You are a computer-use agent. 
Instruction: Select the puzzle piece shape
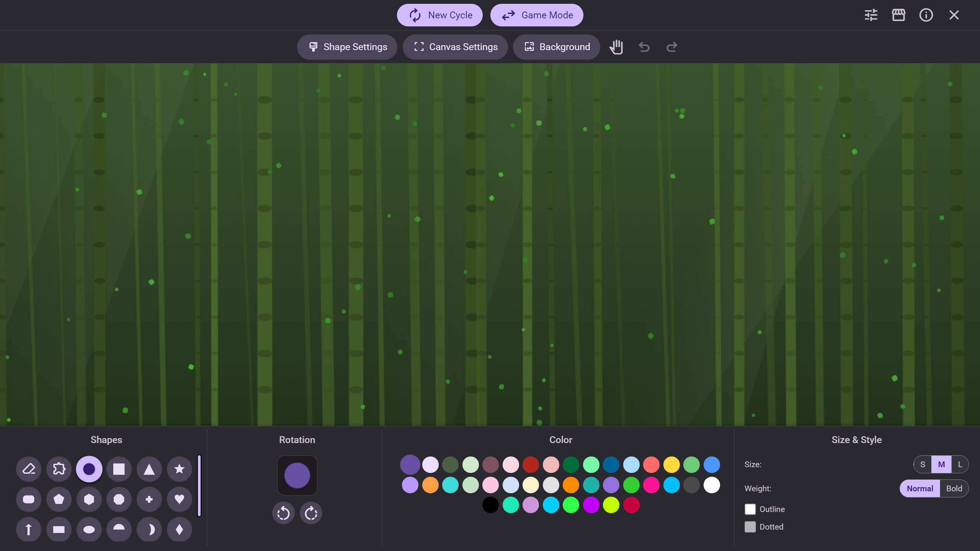(59, 469)
